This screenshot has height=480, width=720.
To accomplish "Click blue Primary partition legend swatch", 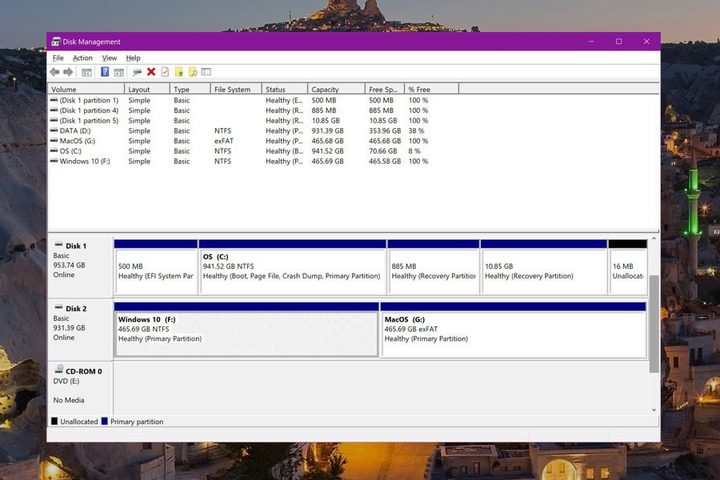I will (x=104, y=421).
